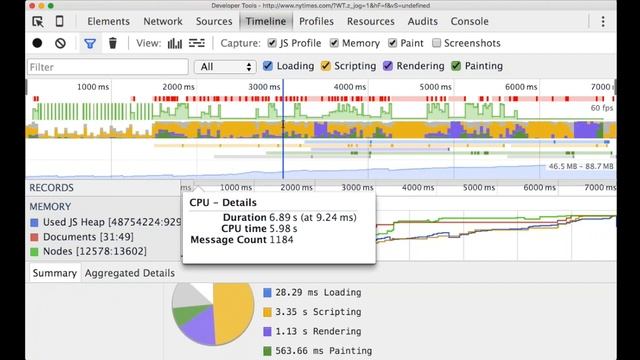Toggle the Rendering category checkbox
The height and width of the screenshot is (360, 640).
pos(388,66)
